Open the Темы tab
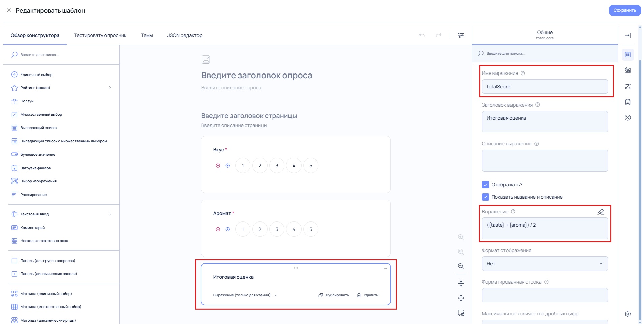The image size is (644, 326). (147, 35)
